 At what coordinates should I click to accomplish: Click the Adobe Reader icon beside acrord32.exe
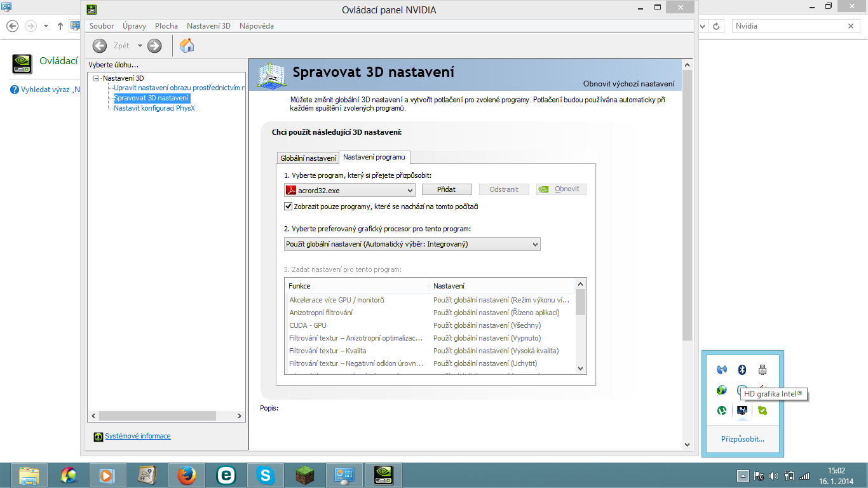click(x=291, y=189)
